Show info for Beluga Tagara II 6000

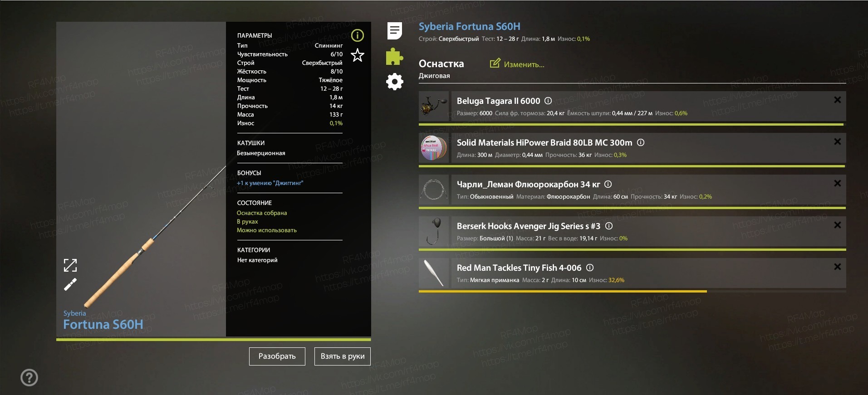[548, 101]
